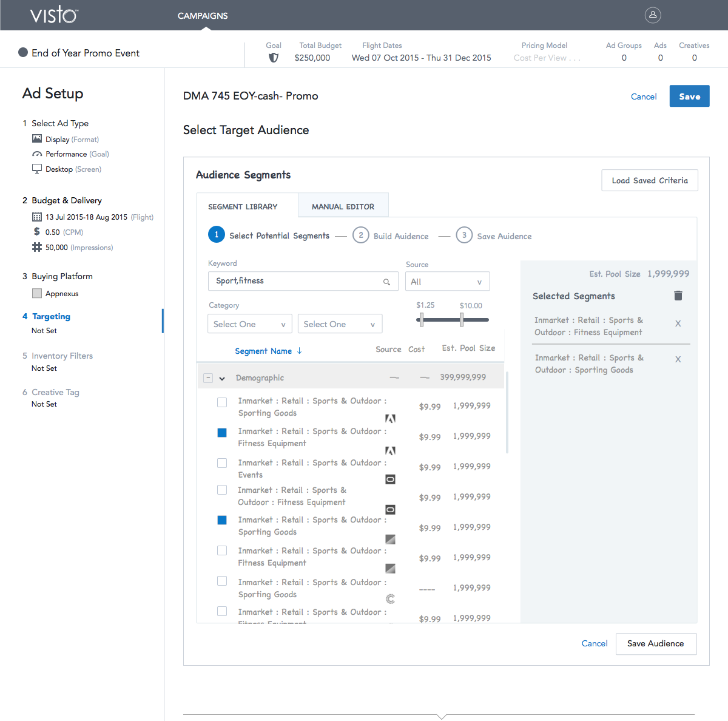The image size is (728, 721).
Task: Remove Fitness Equipment from selected segments
Action: point(678,323)
